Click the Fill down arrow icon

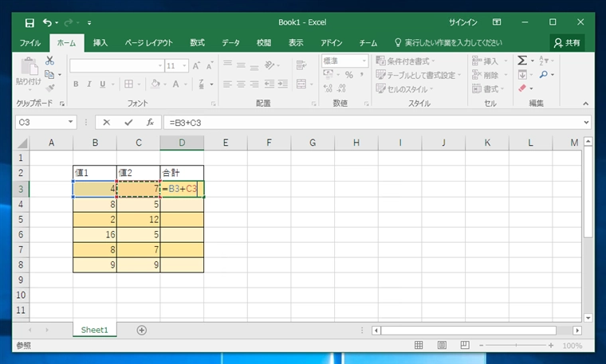522,75
